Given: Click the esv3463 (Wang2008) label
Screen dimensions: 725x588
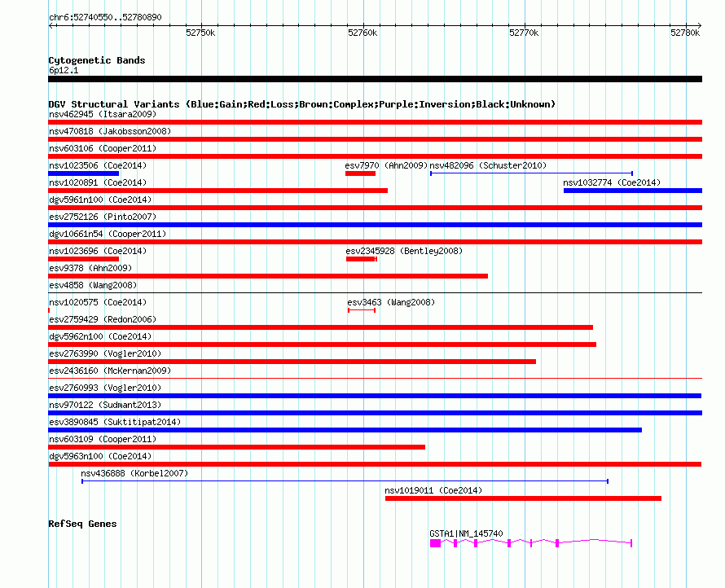Looking at the screenshot, I should [x=391, y=302].
